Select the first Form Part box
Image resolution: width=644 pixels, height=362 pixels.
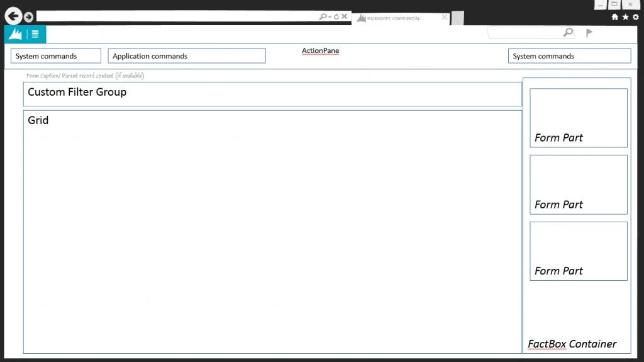point(579,118)
